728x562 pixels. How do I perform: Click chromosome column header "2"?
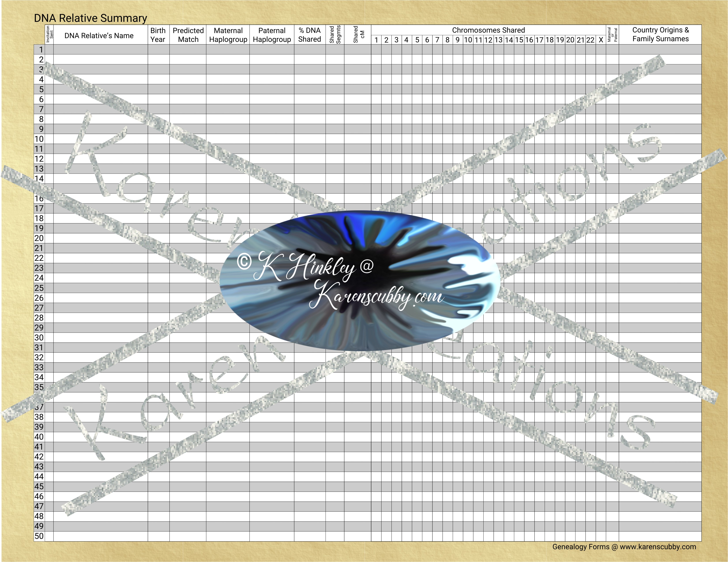tap(386, 40)
